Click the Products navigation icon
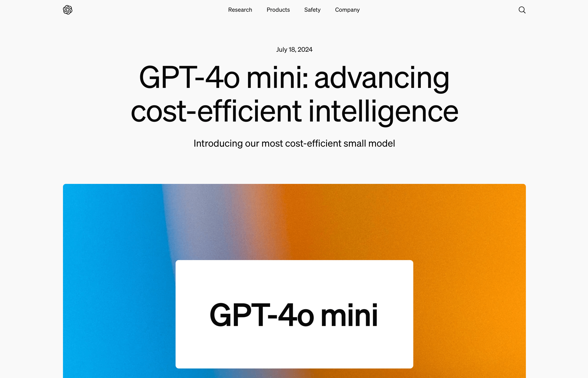 coord(278,9)
